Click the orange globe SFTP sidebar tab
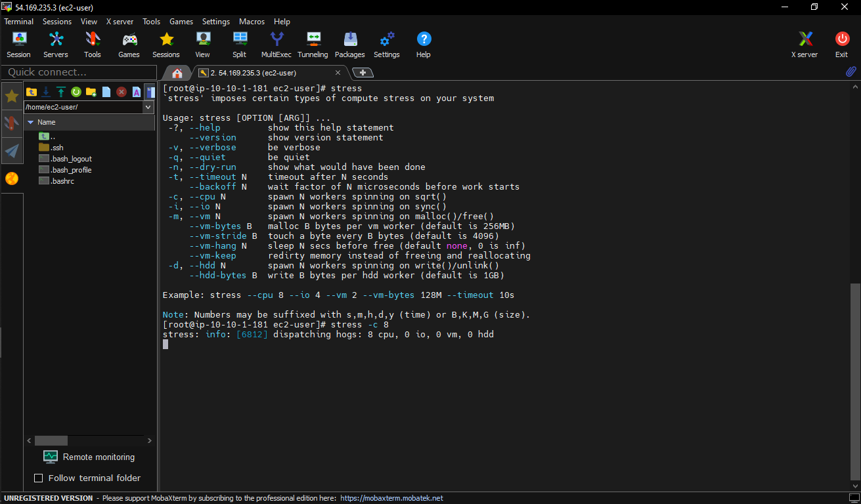Image resolution: width=861 pixels, height=504 pixels. pyautogui.click(x=12, y=178)
